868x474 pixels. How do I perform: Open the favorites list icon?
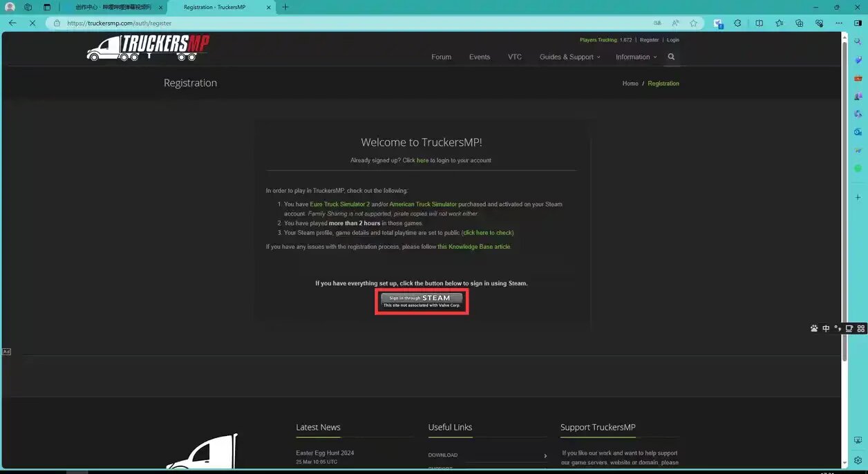[x=780, y=23]
